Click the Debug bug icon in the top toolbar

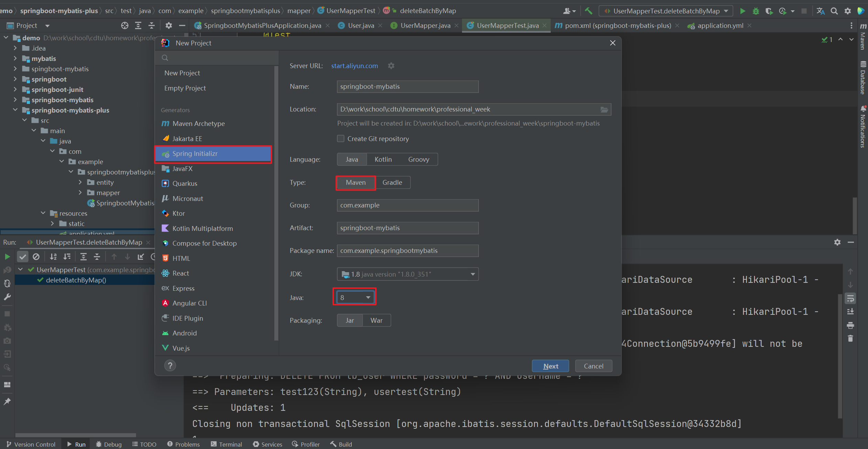(x=756, y=11)
